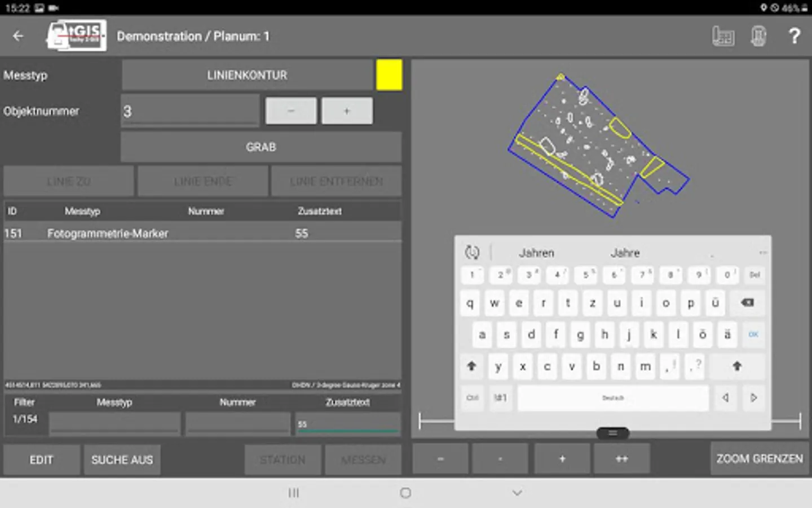
Task: Tap the q key
Action: point(470,303)
